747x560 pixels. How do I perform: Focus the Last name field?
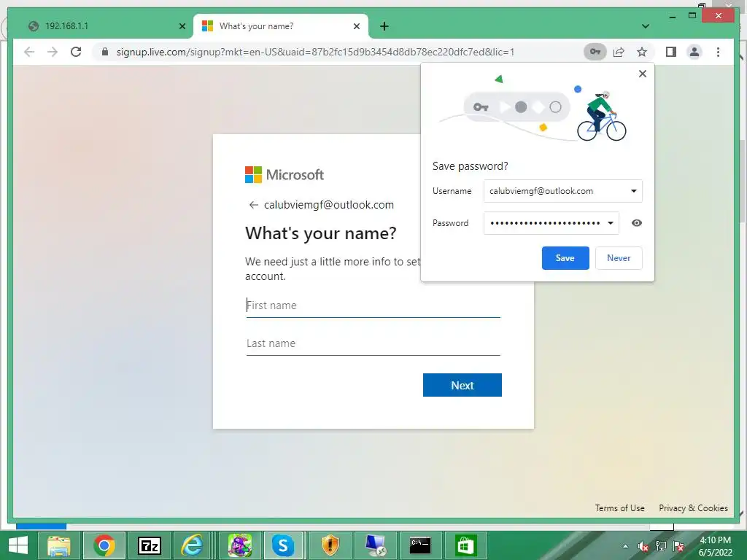click(x=373, y=343)
